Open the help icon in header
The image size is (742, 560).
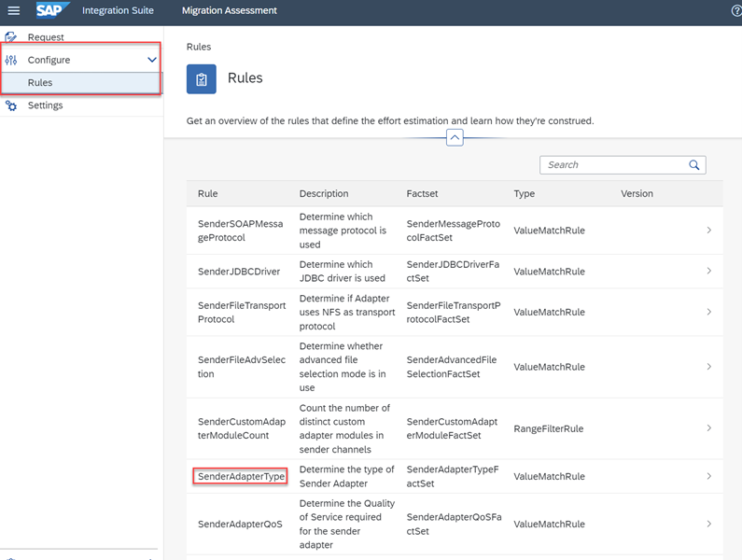point(736,10)
